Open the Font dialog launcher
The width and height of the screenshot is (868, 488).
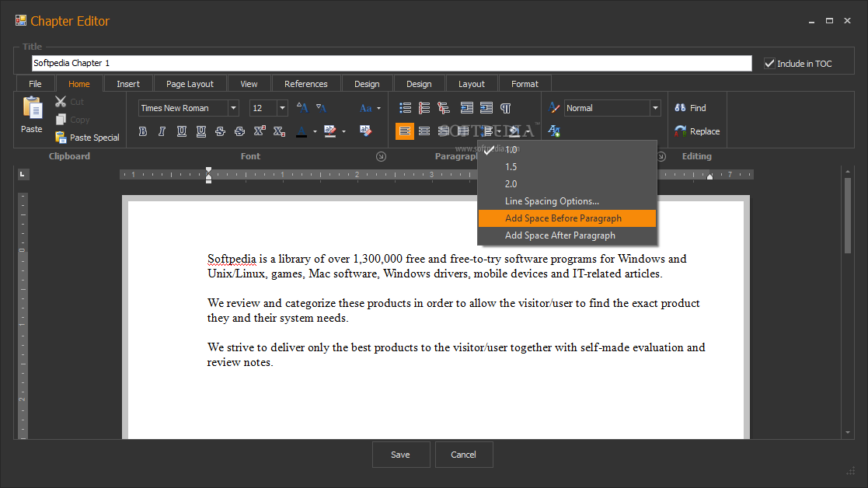point(381,157)
